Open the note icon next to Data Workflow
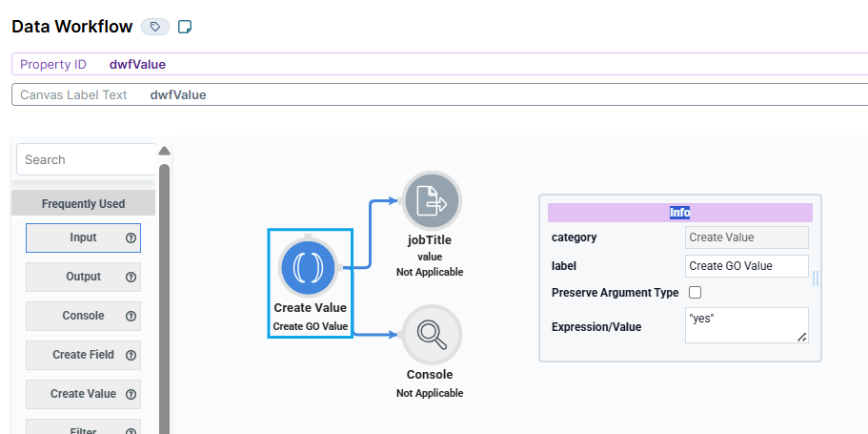The height and width of the screenshot is (434, 868). point(185,27)
